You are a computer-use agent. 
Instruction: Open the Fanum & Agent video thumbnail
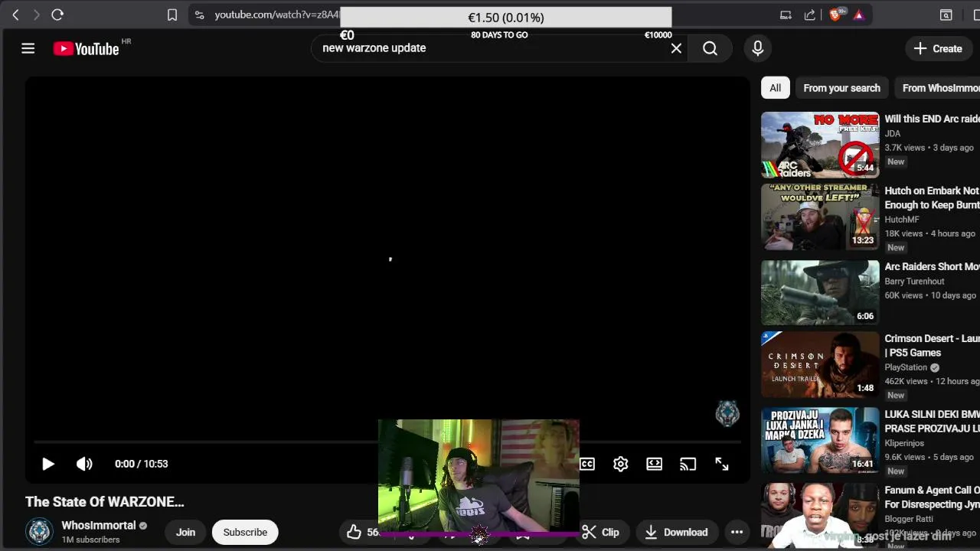pos(820,514)
